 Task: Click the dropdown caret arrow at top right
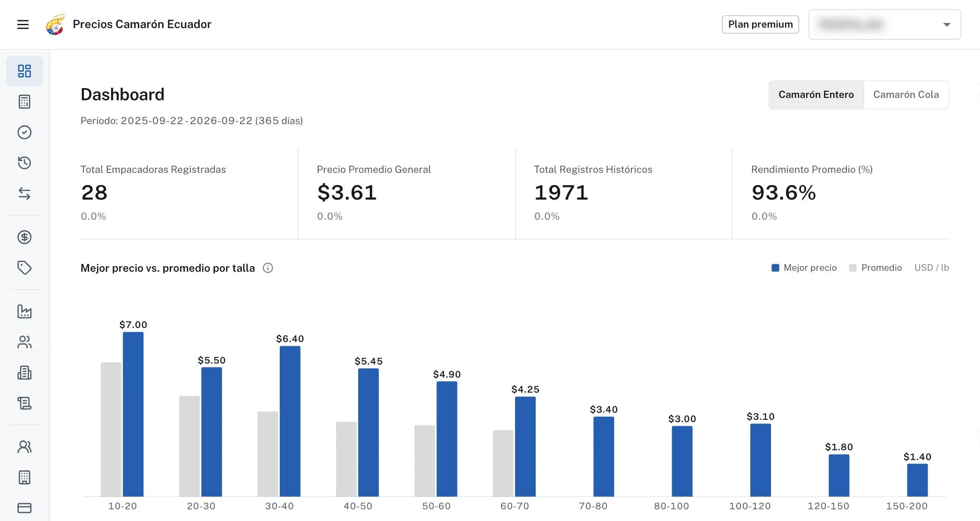[947, 24]
